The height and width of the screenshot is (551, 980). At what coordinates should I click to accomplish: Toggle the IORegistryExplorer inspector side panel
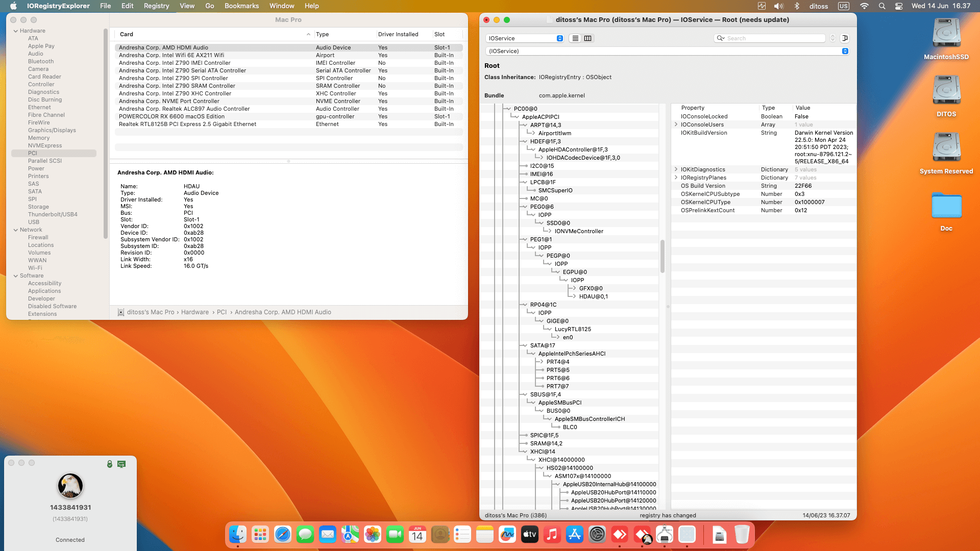pos(845,38)
